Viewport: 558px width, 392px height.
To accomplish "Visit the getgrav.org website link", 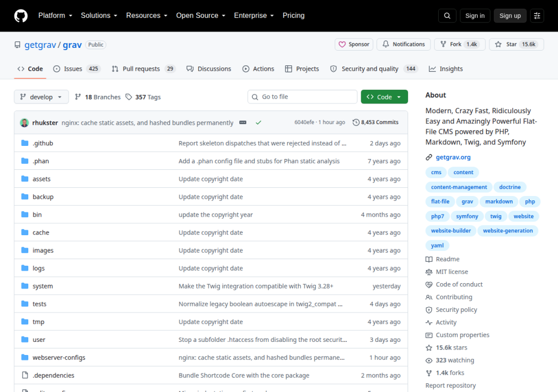I will coord(453,157).
